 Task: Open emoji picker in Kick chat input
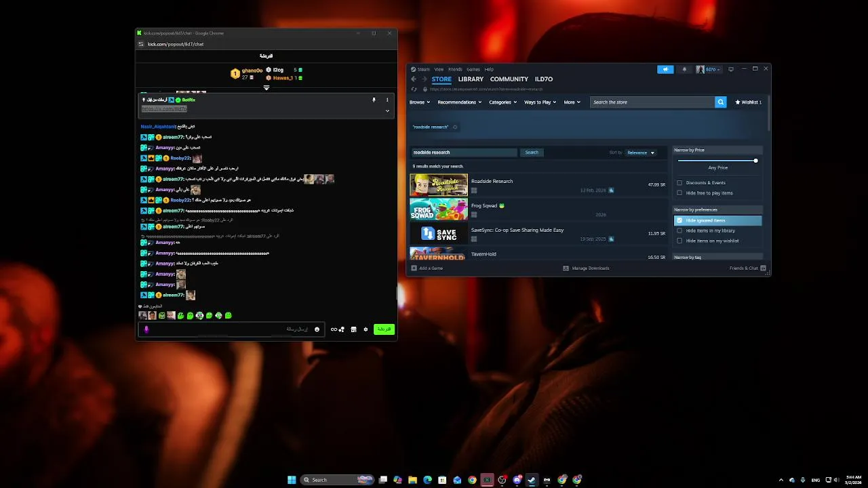pyautogui.click(x=317, y=329)
